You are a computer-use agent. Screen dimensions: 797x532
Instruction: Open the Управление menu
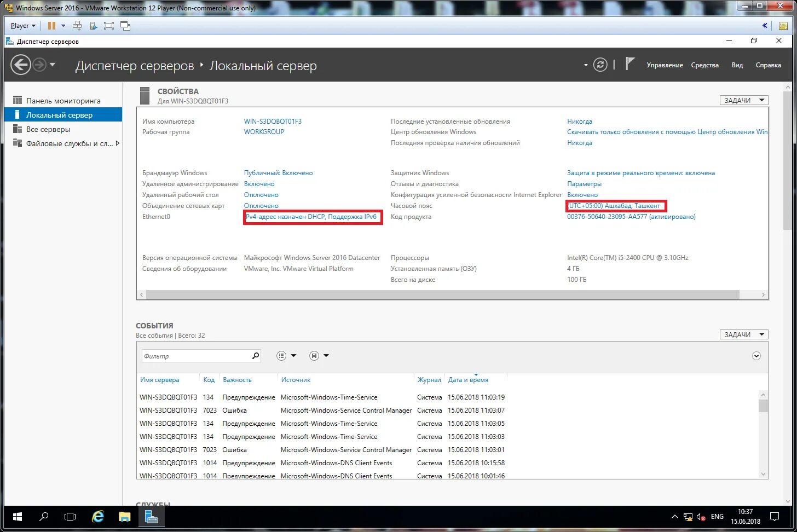pyautogui.click(x=665, y=65)
